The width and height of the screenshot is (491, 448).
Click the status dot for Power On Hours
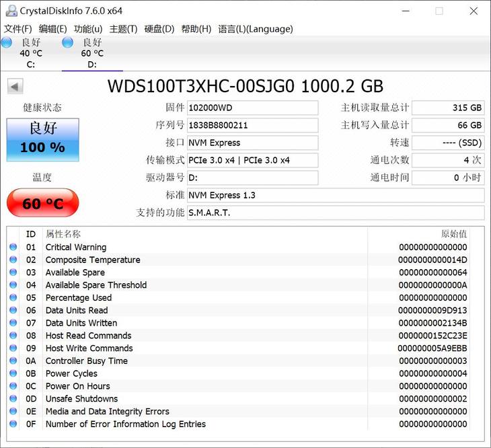click(x=13, y=386)
